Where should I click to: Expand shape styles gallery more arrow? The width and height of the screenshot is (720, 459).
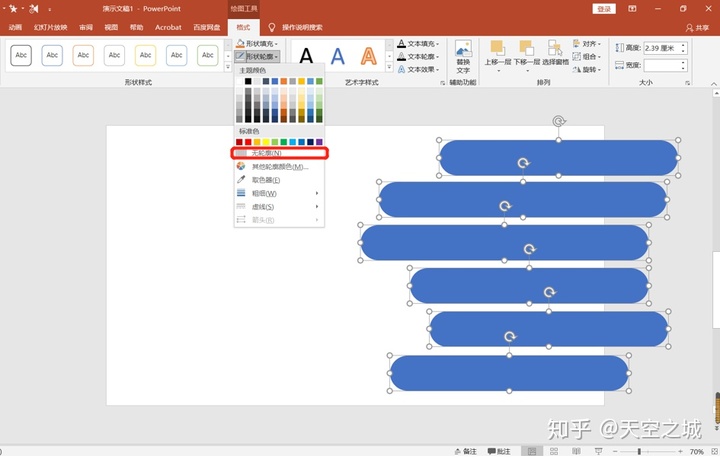click(228, 67)
